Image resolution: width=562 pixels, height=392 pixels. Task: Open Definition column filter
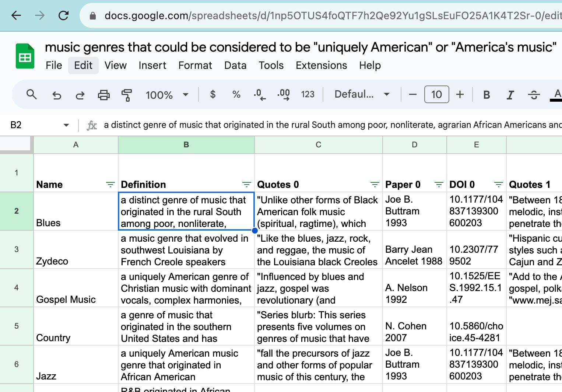pyautogui.click(x=246, y=185)
